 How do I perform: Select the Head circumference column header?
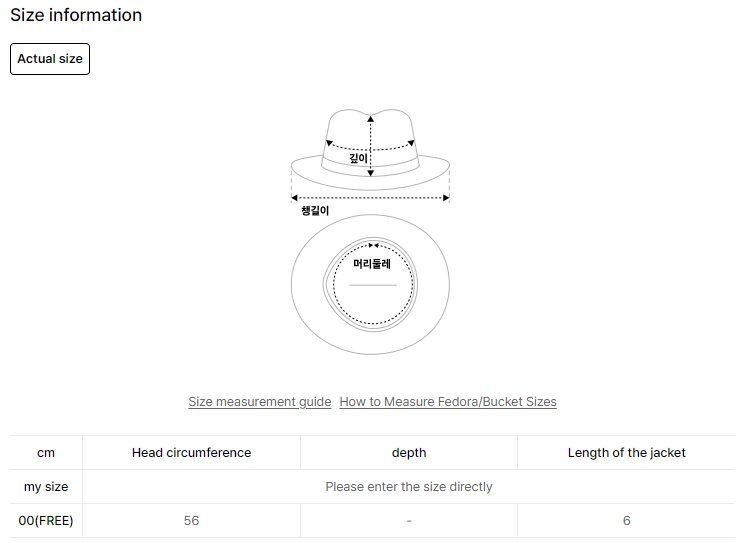pyautogui.click(x=191, y=453)
